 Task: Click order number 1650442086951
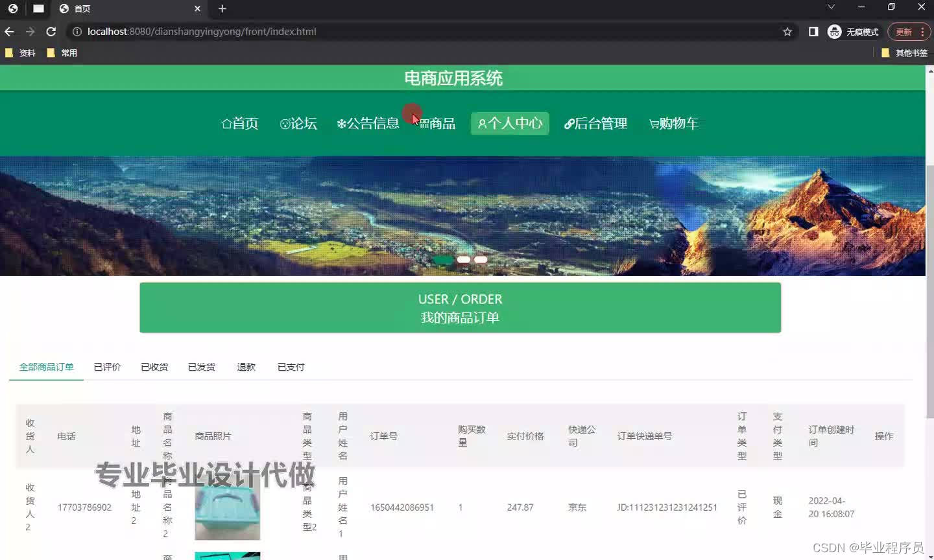(x=402, y=507)
